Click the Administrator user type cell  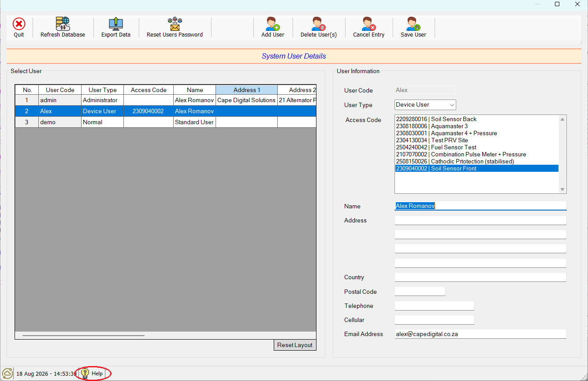coord(103,100)
